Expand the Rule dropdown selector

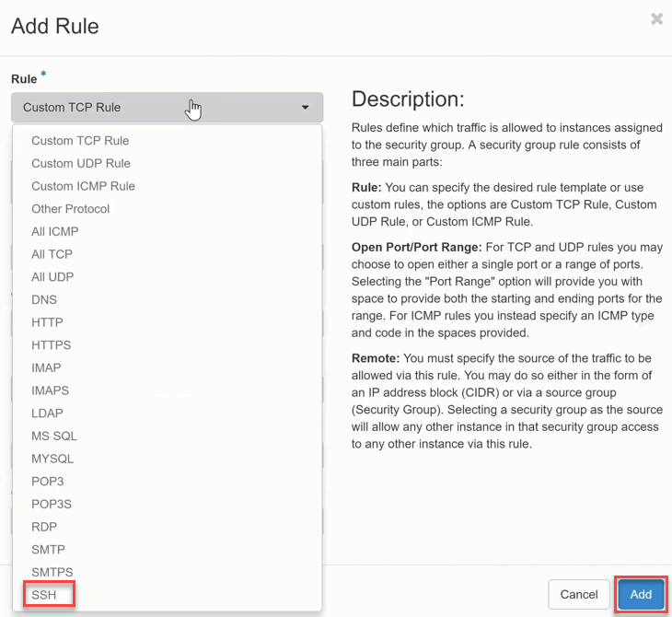[167, 107]
